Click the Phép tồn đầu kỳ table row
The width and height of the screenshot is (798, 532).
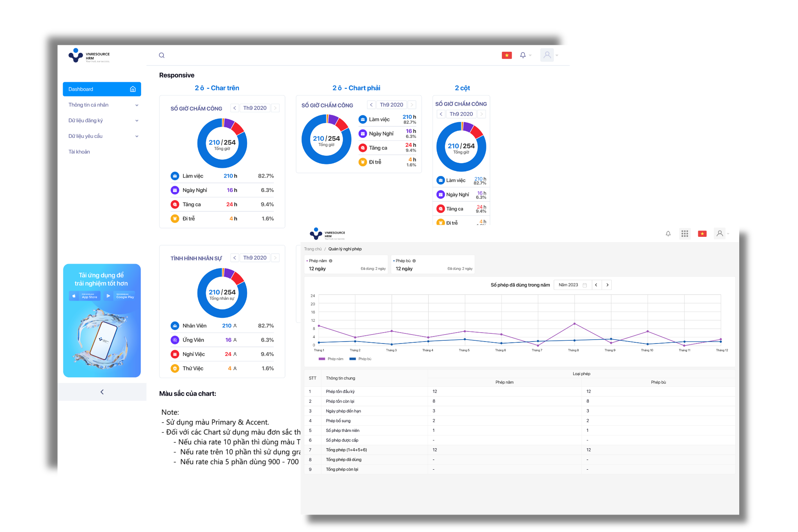519,391
